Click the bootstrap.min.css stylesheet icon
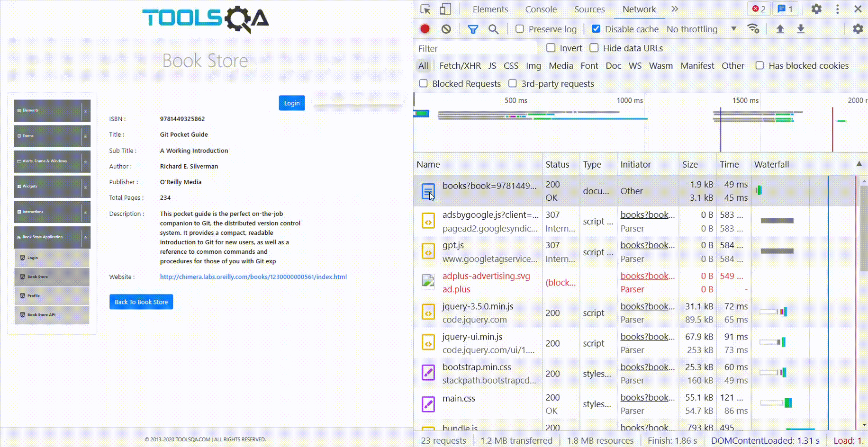 click(x=428, y=373)
